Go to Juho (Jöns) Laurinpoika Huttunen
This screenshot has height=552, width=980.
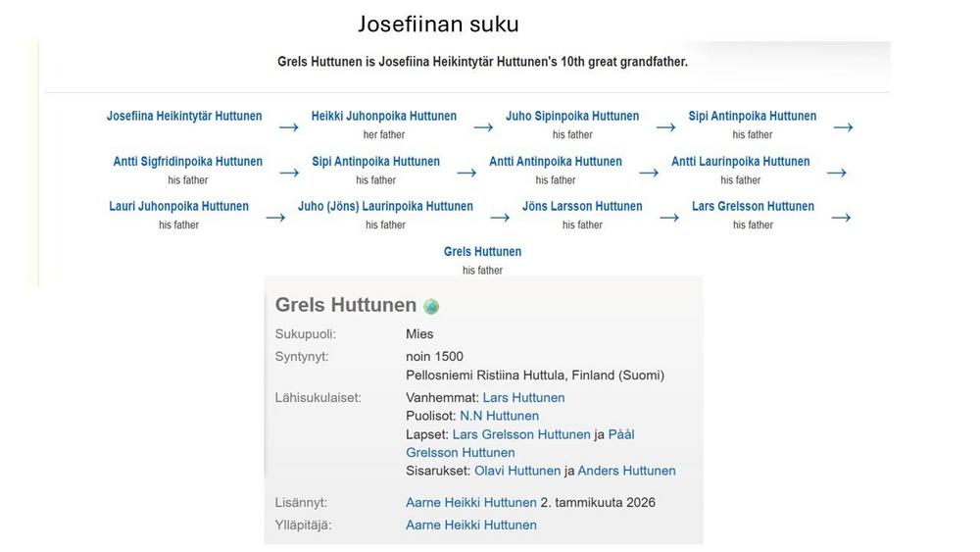(x=385, y=206)
